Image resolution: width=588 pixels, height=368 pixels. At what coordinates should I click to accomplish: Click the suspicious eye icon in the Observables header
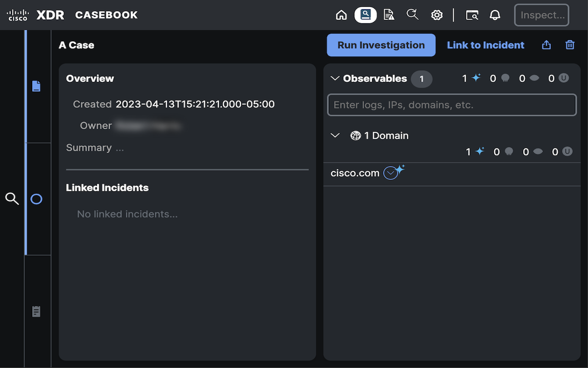pos(534,78)
